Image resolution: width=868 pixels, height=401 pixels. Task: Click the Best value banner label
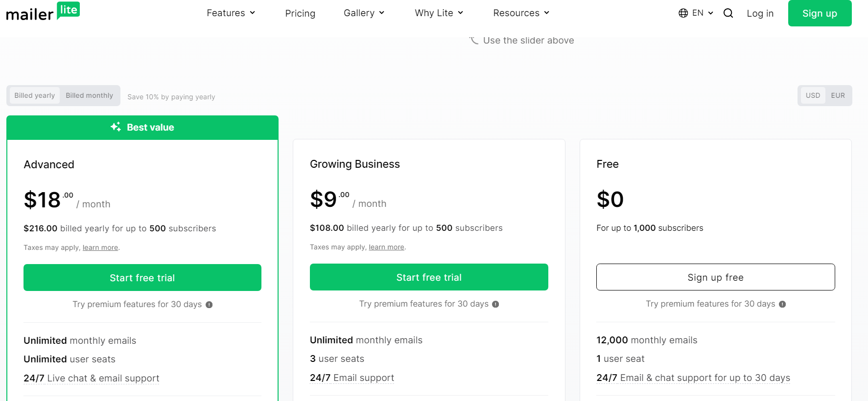150,127
